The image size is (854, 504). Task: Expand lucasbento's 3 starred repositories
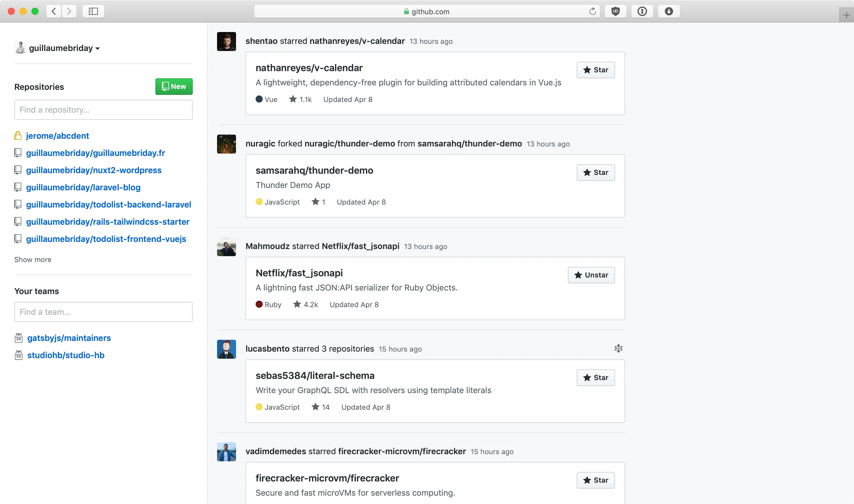(x=618, y=348)
